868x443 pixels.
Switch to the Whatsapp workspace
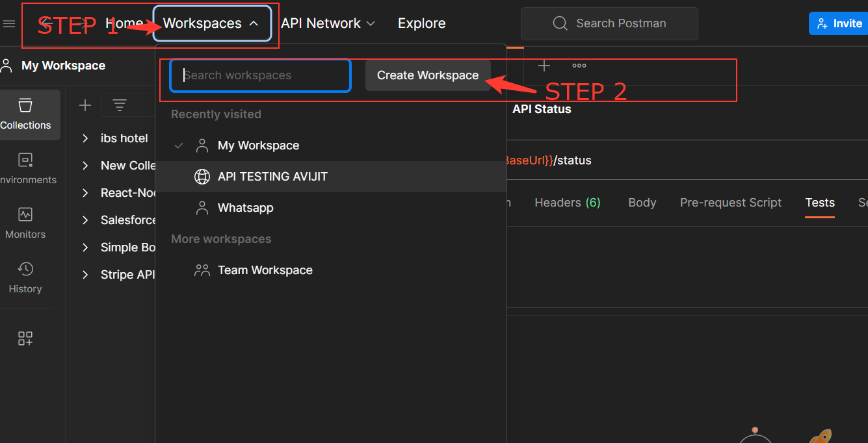[x=330, y=208]
